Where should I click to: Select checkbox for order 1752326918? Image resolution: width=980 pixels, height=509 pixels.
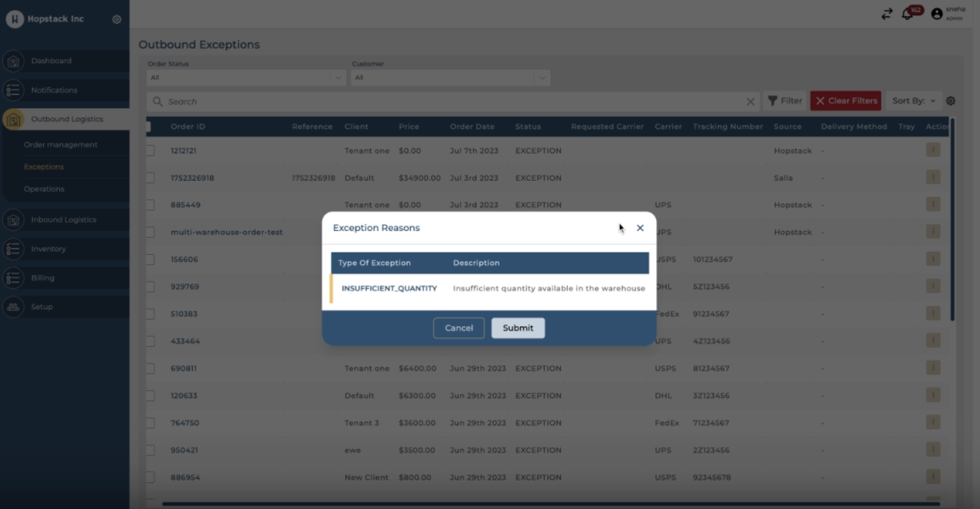click(150, 178)
